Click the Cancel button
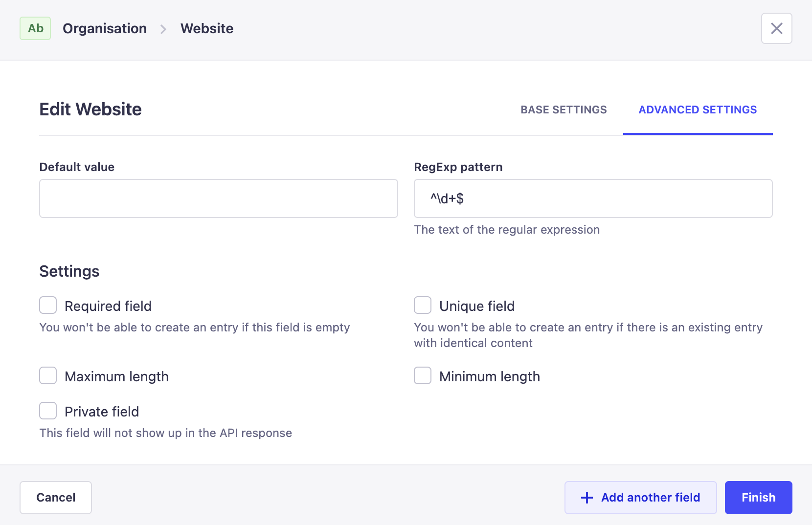Image resolution: width=812 pixels, height=525 pixels. click(x=55, y=497)
